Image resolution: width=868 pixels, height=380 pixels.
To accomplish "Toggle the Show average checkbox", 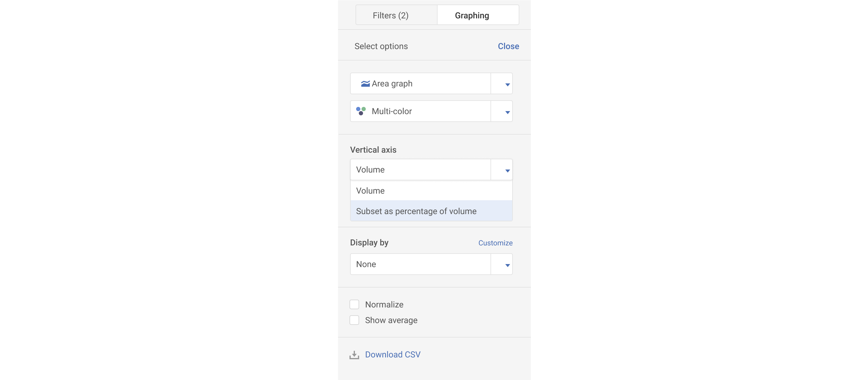I will tap(354, 320).
